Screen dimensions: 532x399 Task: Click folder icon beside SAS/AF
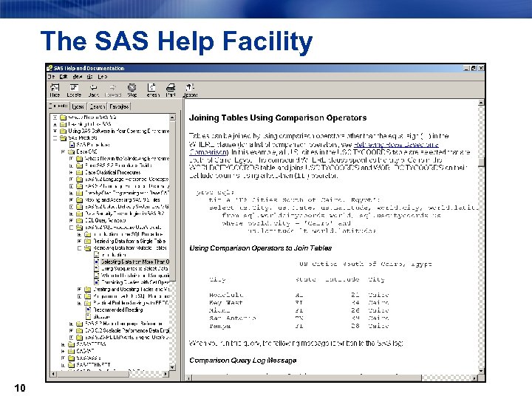pos(71,351)
